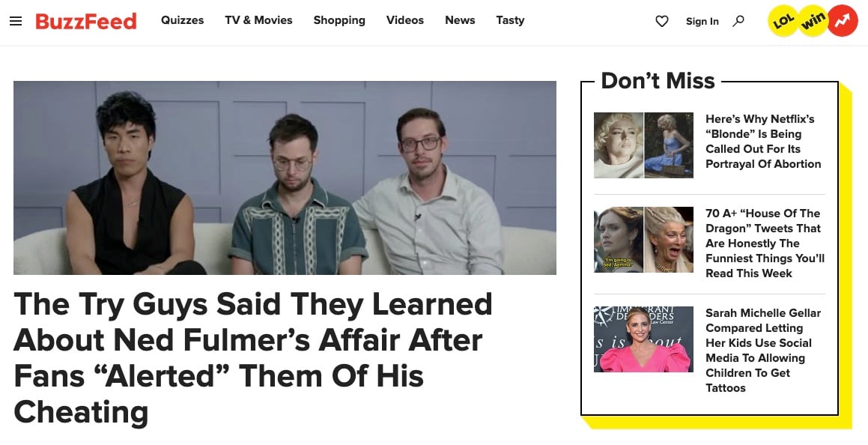Open the Quizzes section
Screen dimensions: 868x445
(182, 20)
